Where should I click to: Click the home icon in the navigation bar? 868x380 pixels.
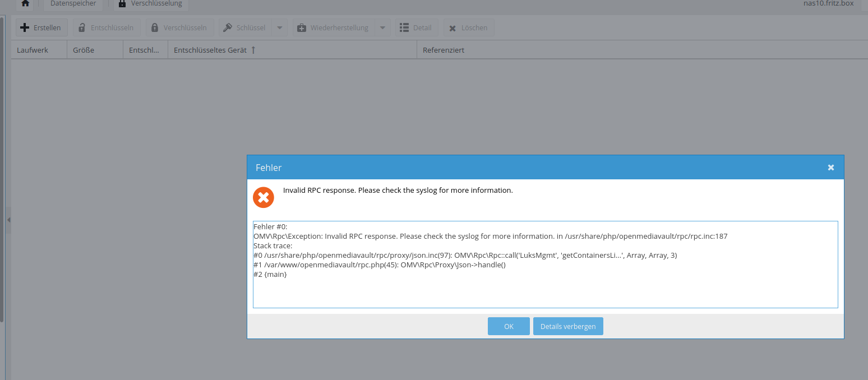coord(25,3)
